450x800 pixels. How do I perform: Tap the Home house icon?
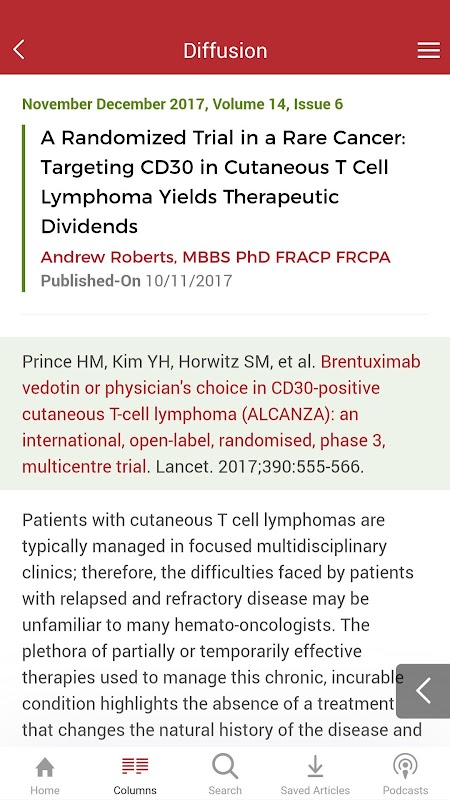click(x=45, y=767)
